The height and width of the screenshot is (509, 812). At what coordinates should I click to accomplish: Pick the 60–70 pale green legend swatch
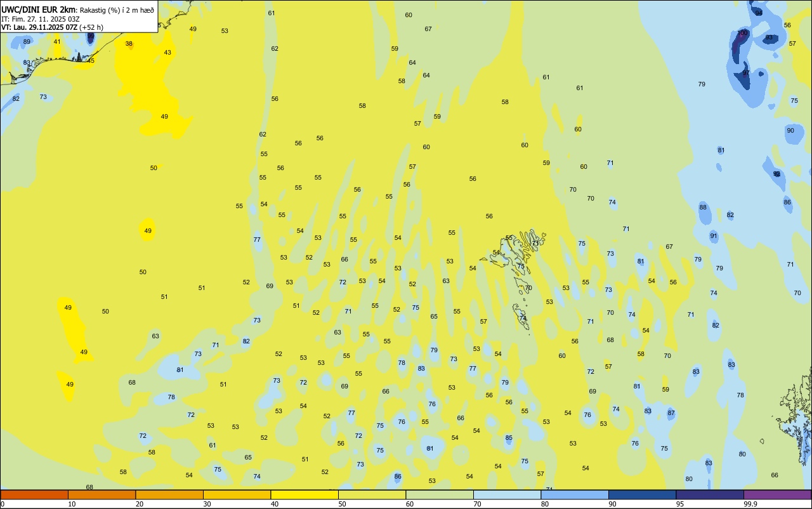tap(440, 494)
